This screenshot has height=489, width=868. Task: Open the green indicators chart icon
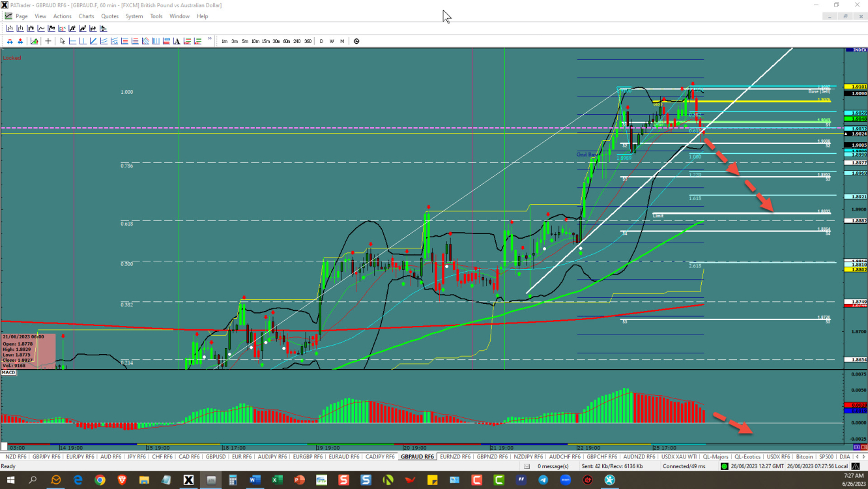pos(34,41)
